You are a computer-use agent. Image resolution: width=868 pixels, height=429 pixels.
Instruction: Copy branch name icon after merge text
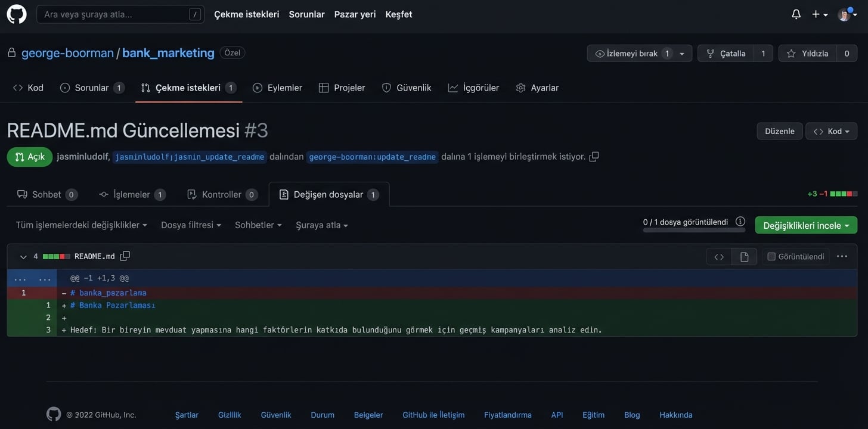594,157
